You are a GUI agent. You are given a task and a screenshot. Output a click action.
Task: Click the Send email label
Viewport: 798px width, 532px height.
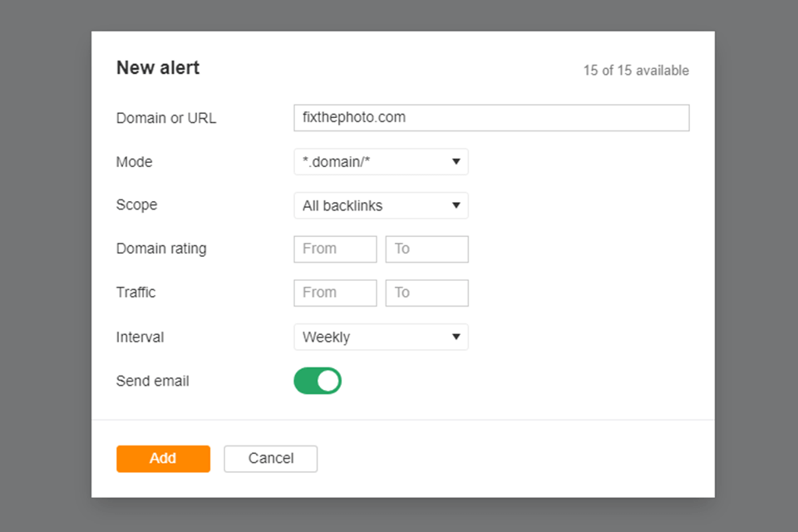pyautogui.click(x=153, y=382)
